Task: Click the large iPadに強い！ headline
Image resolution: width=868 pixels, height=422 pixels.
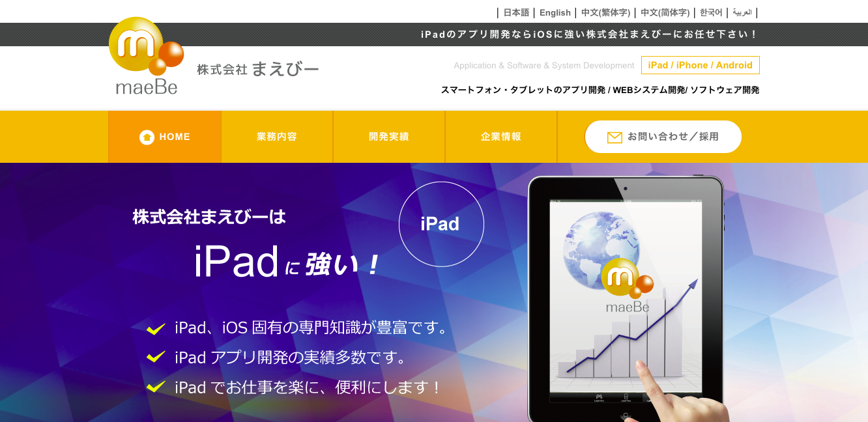Action: click(287, 262)
